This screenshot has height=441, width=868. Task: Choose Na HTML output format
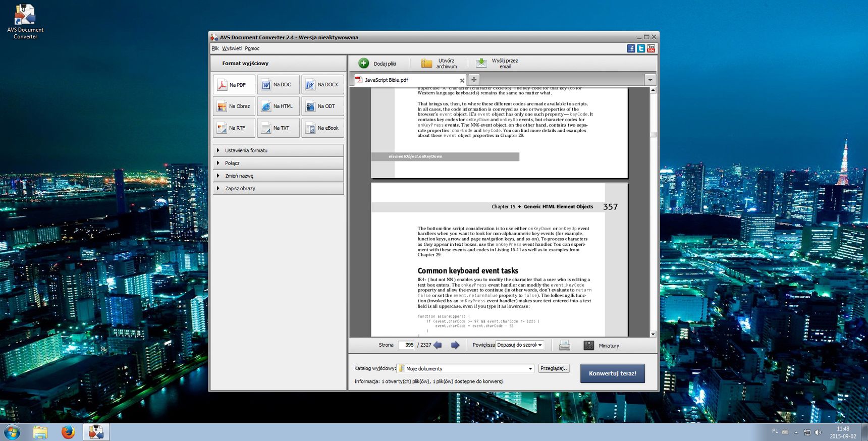(x=279, y=106)
